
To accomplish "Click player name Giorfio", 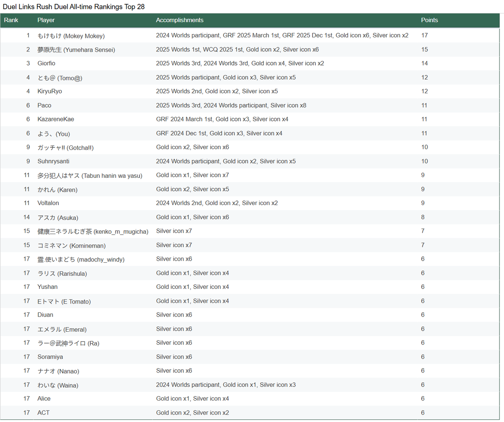I will tap(46, 63).
